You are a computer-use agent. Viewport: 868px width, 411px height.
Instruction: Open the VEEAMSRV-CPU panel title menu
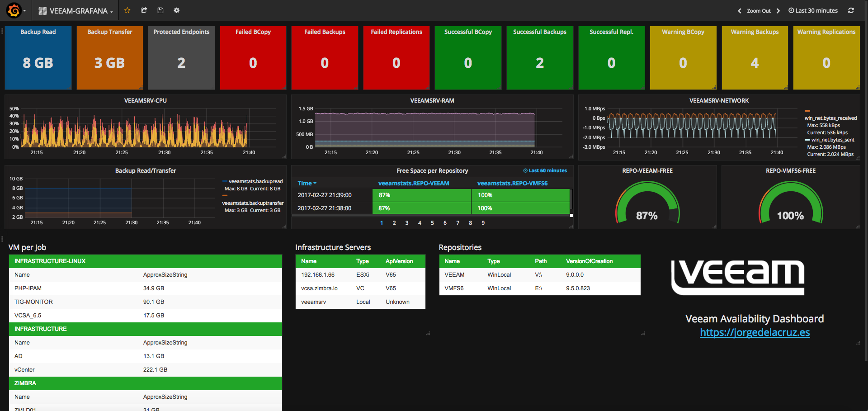coord(145,100)
